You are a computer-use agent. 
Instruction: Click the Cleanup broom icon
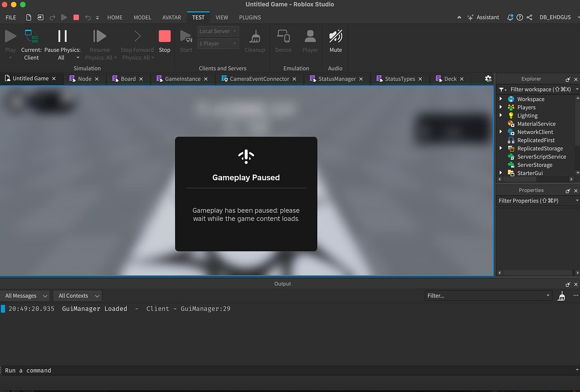(x=255, y=36)
